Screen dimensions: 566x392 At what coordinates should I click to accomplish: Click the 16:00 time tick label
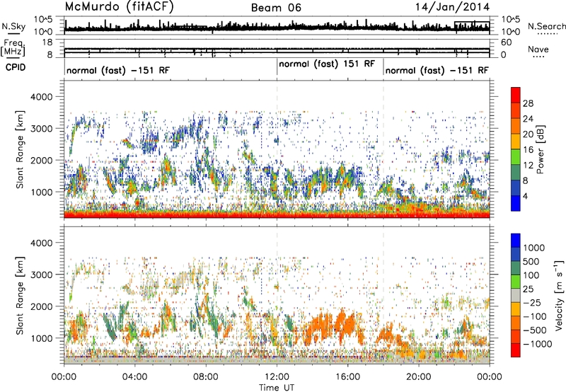pos(347,377)
